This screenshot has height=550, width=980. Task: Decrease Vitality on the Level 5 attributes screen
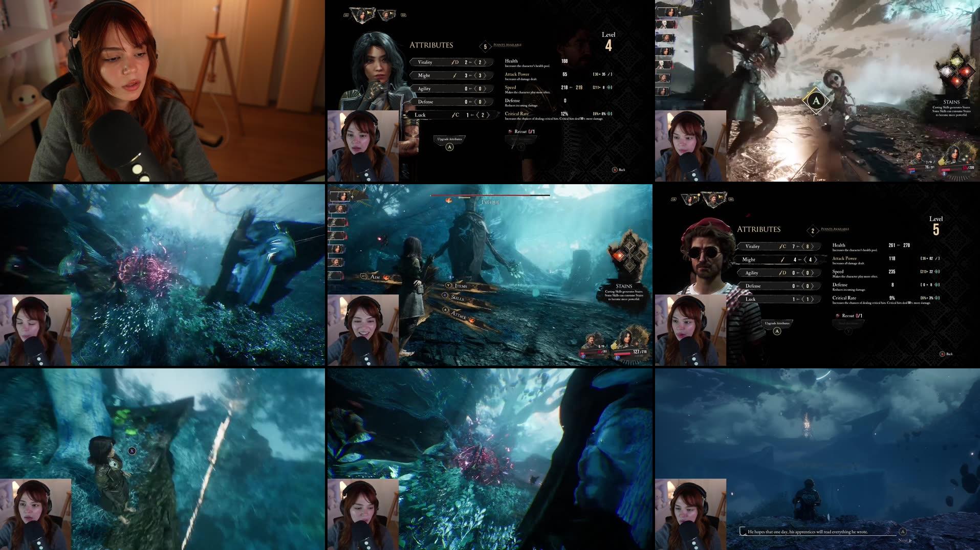803,247
